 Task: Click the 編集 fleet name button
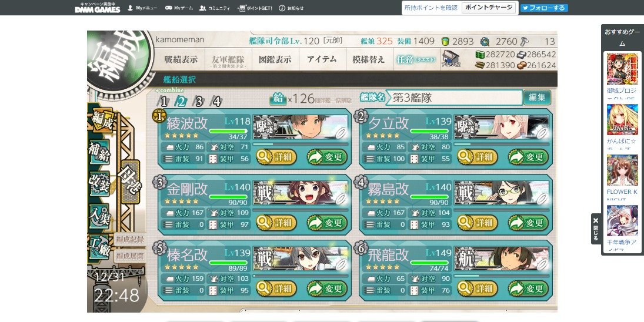pyautogui.click(x=537, y=98)
